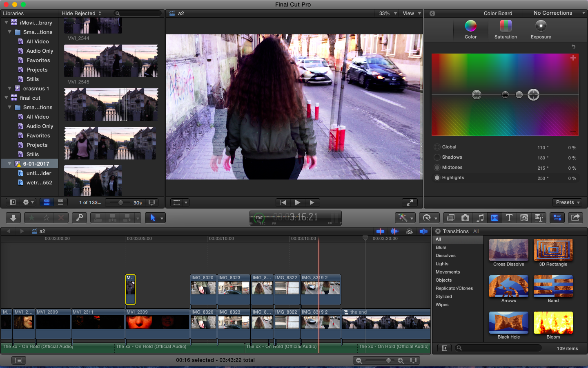588x368 pixels.
Task: Click the Transitions browser search field
Action: click(x=498, y=348)
